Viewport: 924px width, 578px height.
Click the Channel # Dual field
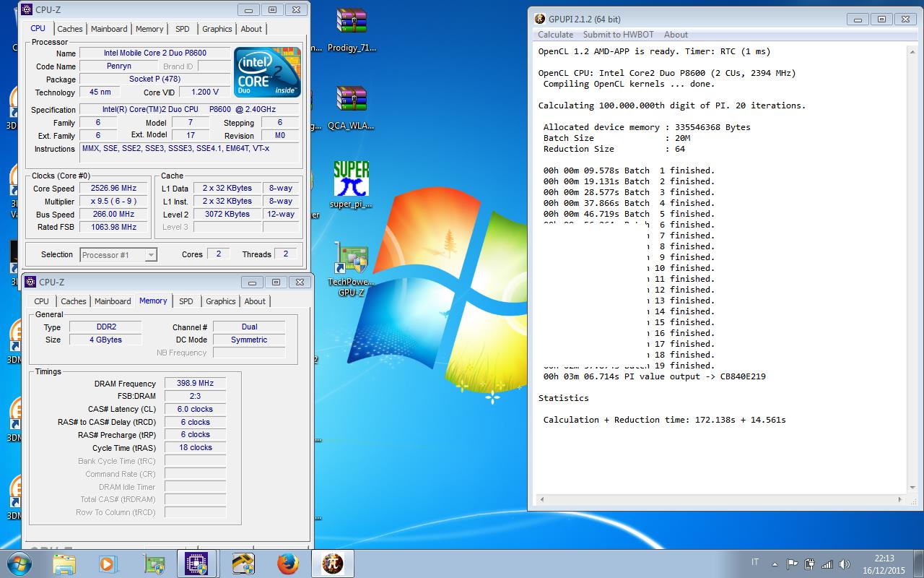pos(249,327)
